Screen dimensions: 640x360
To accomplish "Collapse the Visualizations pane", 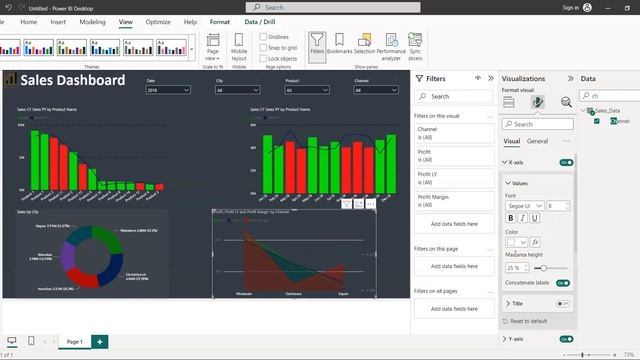I will (x=570, y=78).
